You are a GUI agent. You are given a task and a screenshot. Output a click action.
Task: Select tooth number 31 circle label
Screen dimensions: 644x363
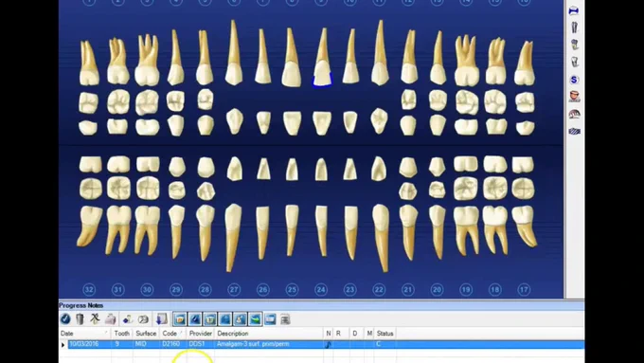117,290
